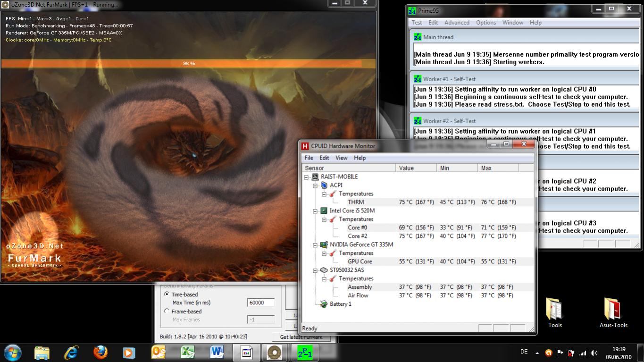Open the Asus-Tools desktop folder
Screen dimensions: 644x362
613,312
